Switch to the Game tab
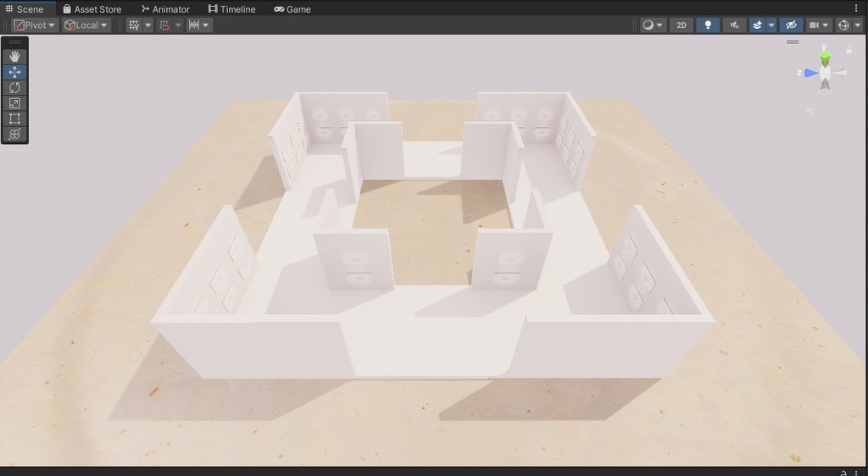The width and height of the screenshot is (868, 476). point(292,8)
